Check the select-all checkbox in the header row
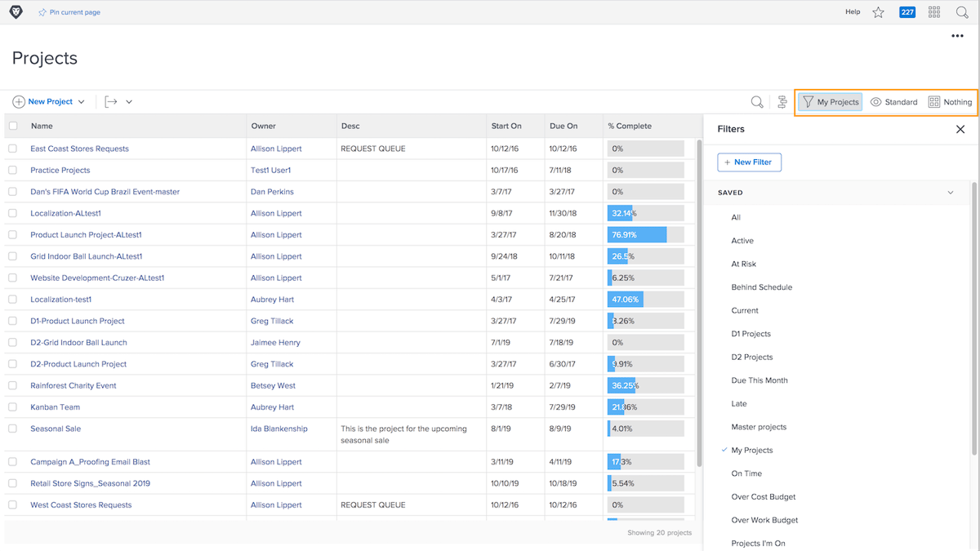 point(11,126)
